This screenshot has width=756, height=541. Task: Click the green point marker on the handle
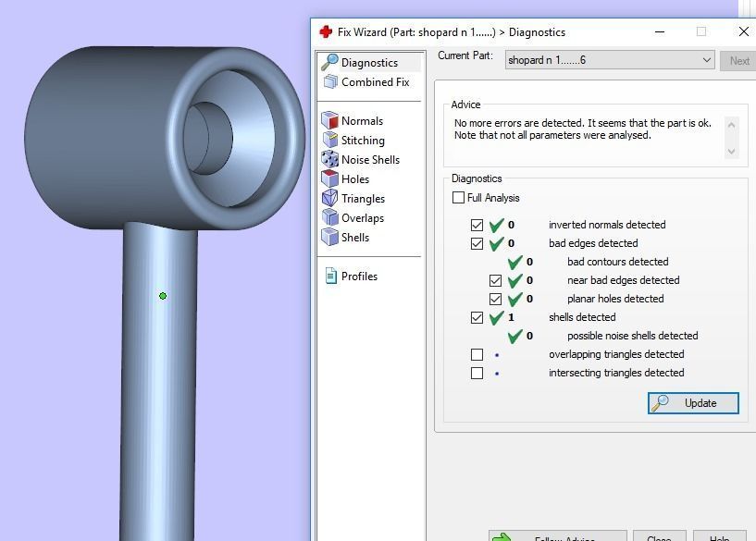point(163,296)
